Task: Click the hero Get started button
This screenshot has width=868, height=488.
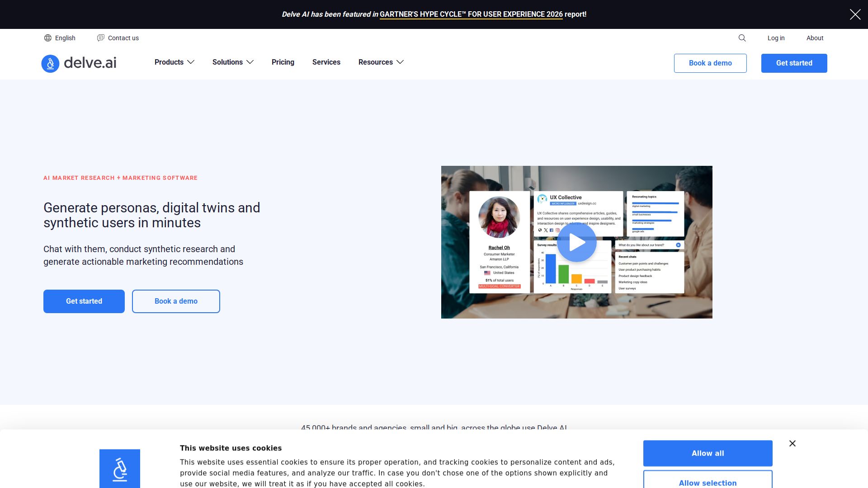Action: coord(84,301)
